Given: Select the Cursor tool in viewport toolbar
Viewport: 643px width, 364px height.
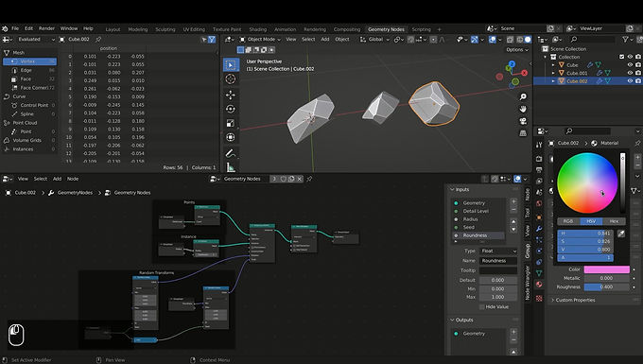Looking at the screenshot, I should click(231, 79).
